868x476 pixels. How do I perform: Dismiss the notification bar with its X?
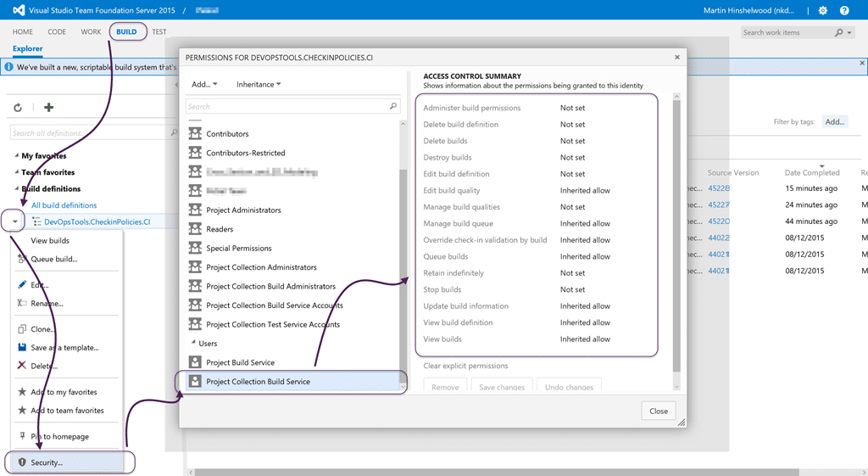[862, 63]
